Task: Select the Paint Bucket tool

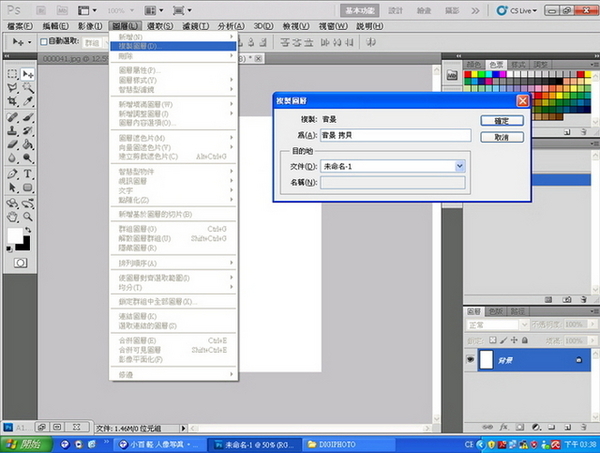Action: pyautogui.click(x=28, y=144)
